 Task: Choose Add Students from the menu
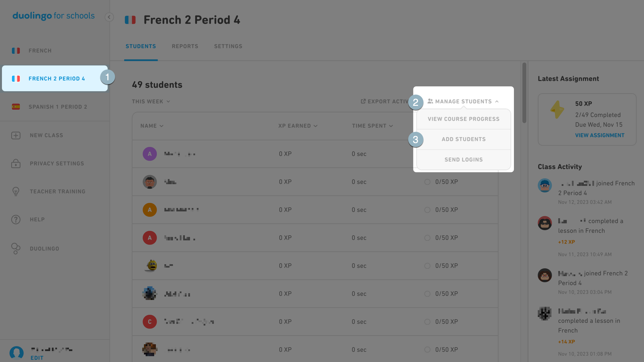(464, 139)
